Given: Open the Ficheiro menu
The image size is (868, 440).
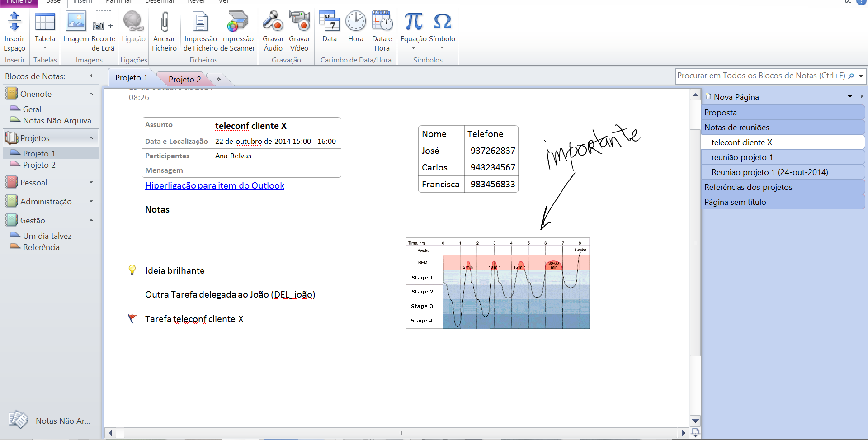Looking at the screenshot, I should point(19,2).
